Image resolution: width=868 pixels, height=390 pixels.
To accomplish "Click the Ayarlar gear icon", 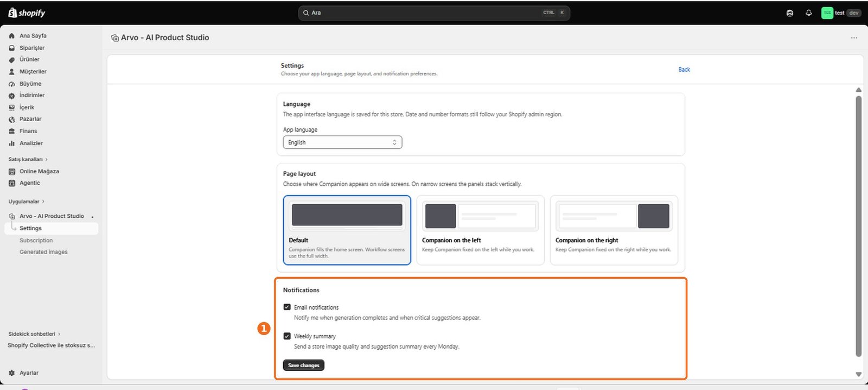I will (x=12, y=373).
